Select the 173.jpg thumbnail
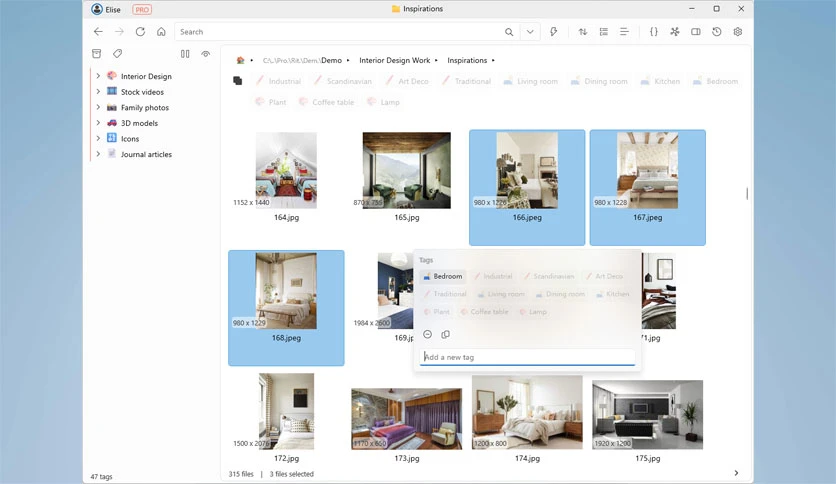The height and width of the screenshot is (484, 836). (x=407, y=419)
